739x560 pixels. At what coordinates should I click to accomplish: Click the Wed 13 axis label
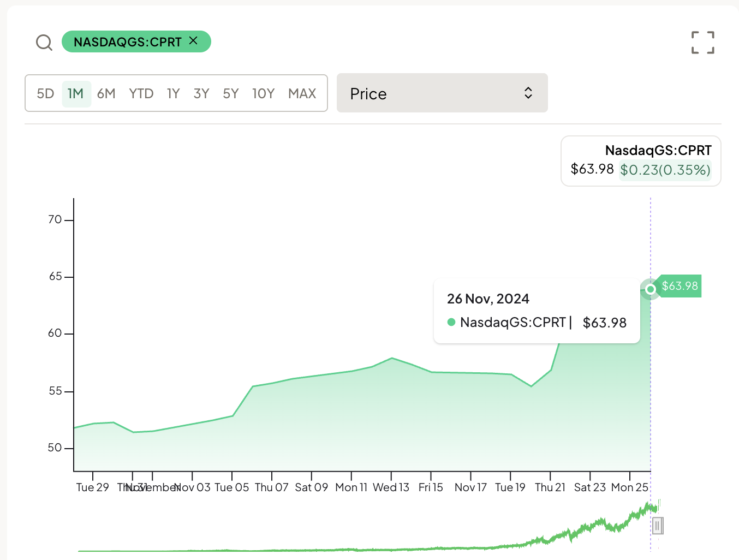391,487
